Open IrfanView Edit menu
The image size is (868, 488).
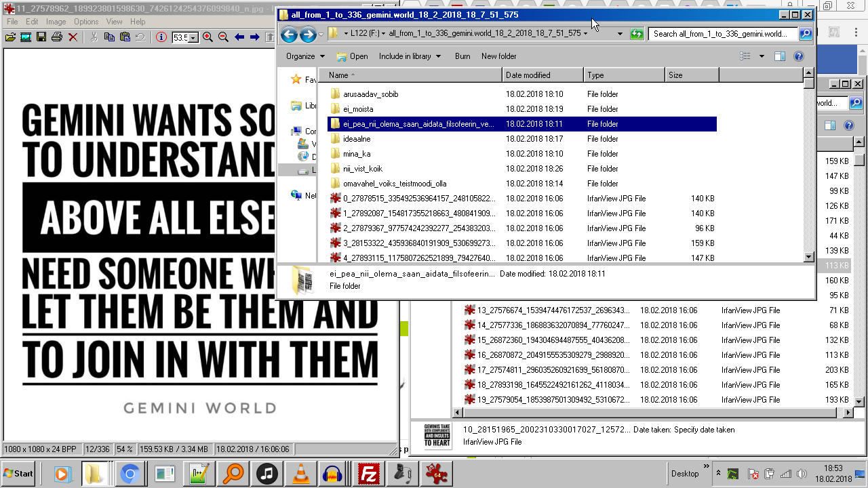tap(32, 22)
